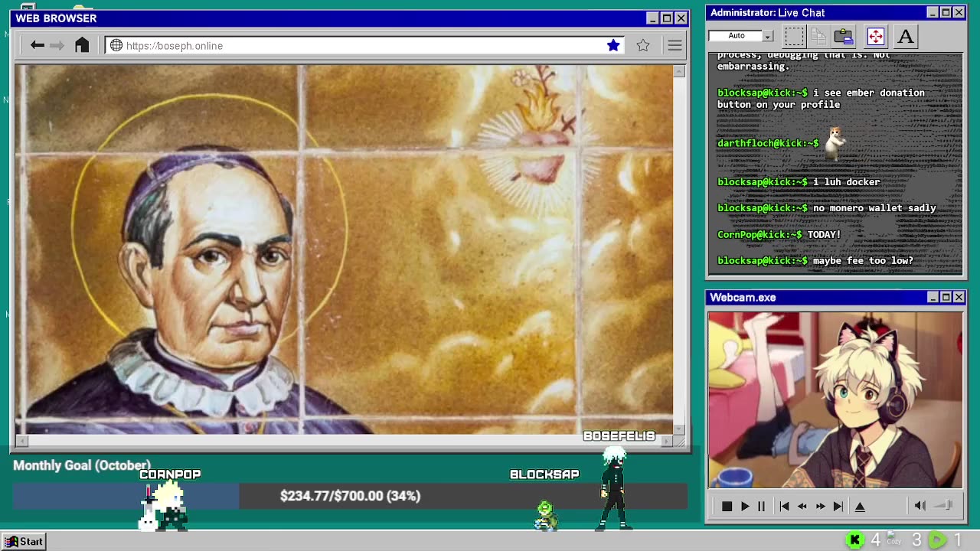
Task: Click the green Kick icon in taskbar
Action: pyautogui.click(x=855, y=541)
